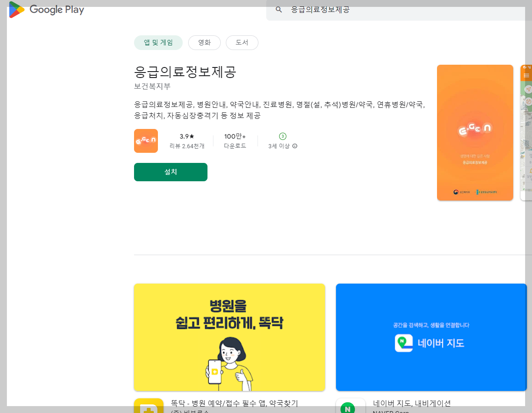This screenshot has height=413, width=532.
Task: Toggle the 앱 및 게임 filter chip
Action: 158,42
